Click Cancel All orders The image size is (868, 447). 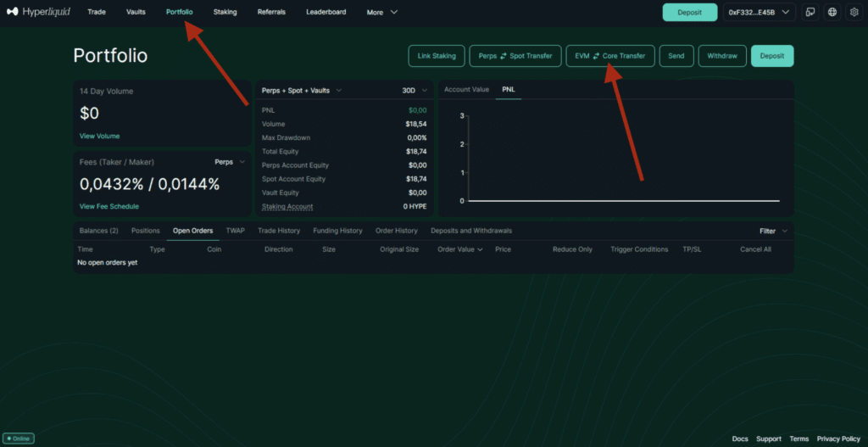pyautogui.click(x=755, y=249)
